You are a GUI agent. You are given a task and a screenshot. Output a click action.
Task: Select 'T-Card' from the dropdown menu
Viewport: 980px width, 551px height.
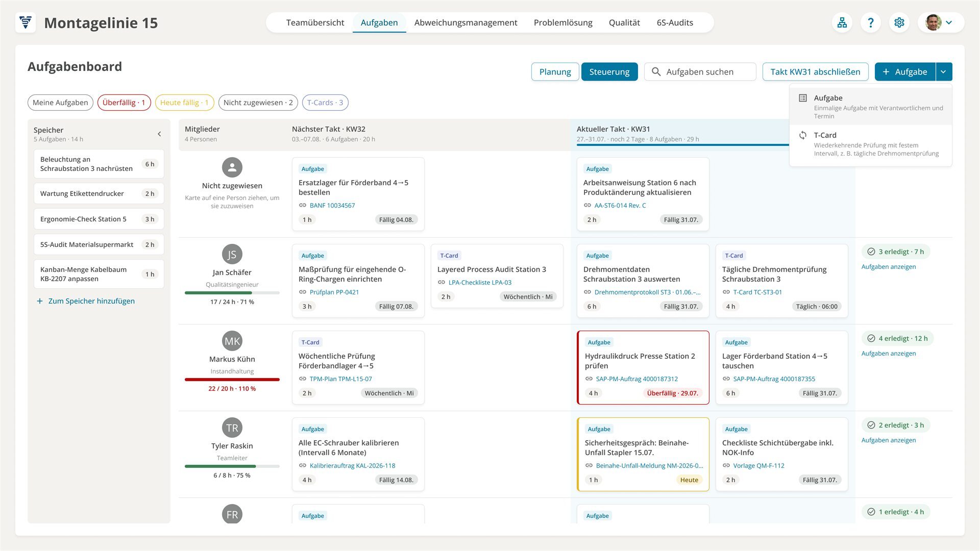(871, 144)
